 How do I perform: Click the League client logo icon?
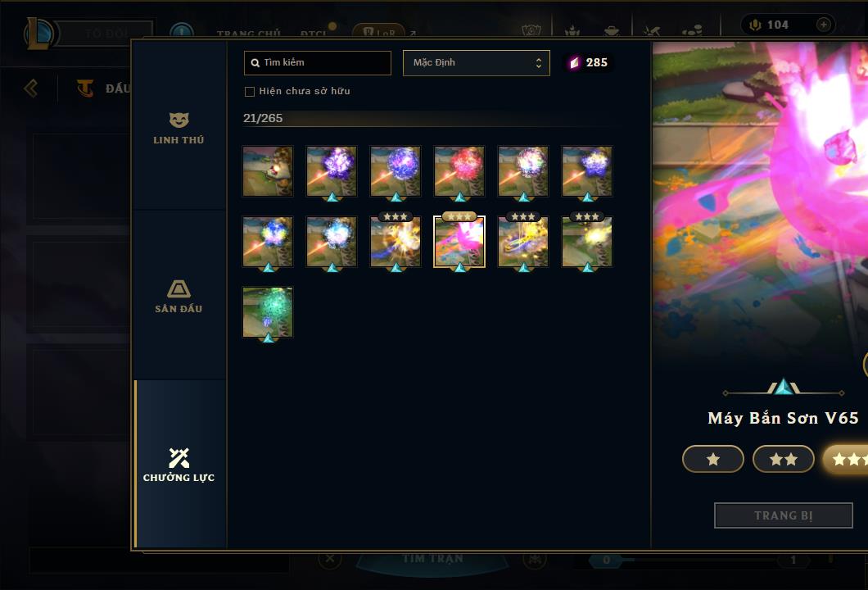point(38,34)
